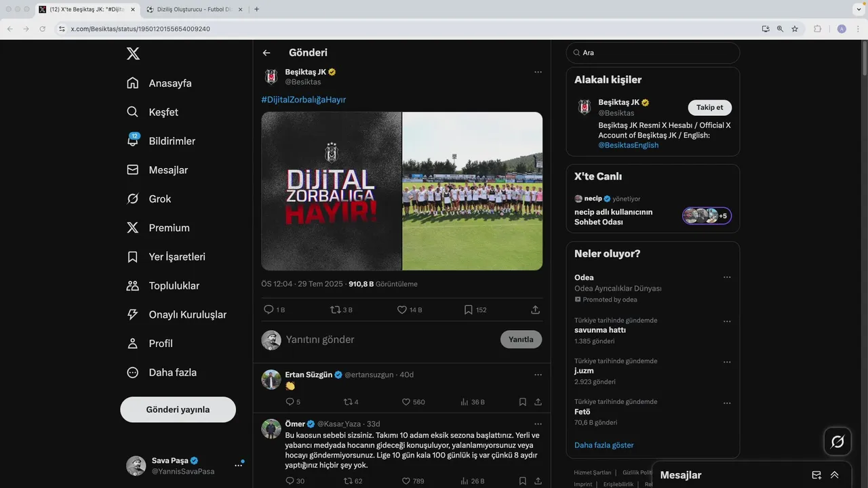The image size is (868, 488).
Task: Open Bildirimler notifications
Action: tap(161, 141)
